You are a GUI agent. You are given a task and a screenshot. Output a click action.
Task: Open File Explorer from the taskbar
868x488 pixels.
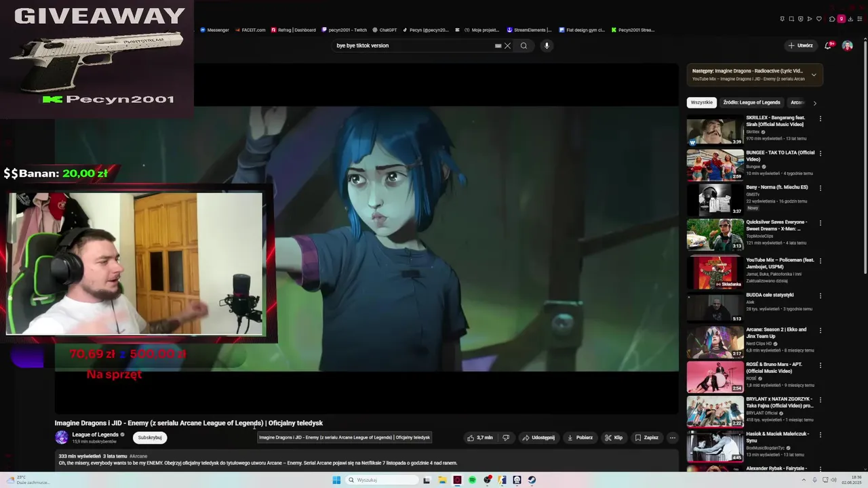[x=442, y=480]
